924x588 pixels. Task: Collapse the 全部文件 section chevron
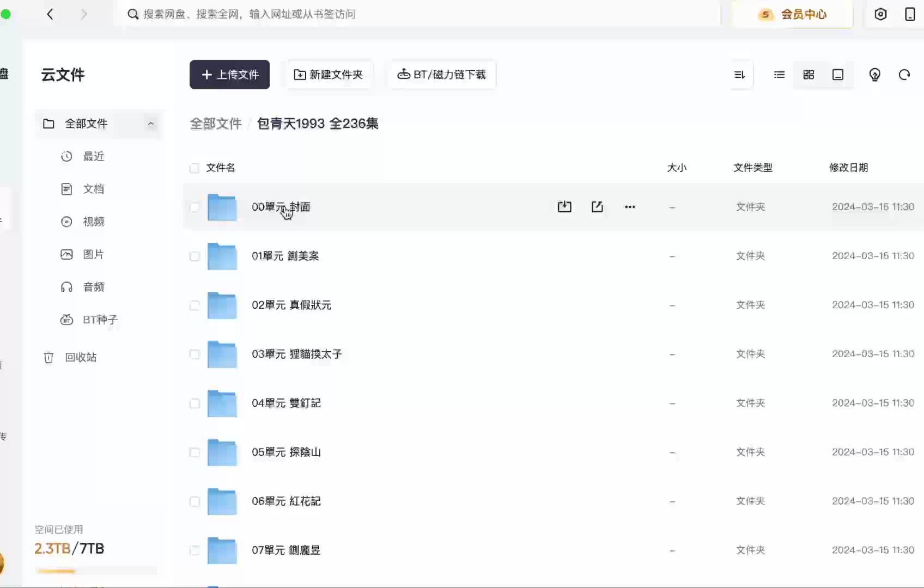151,124
